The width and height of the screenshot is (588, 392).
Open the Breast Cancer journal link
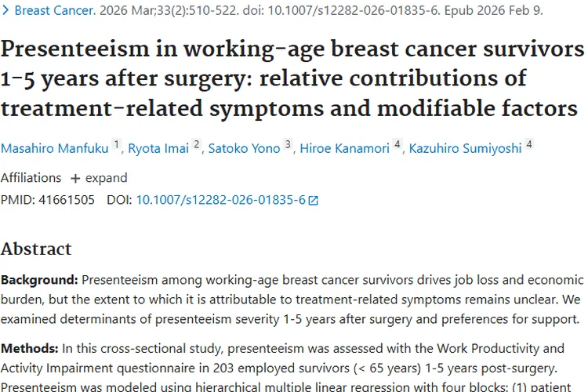[x=55, y=11]
